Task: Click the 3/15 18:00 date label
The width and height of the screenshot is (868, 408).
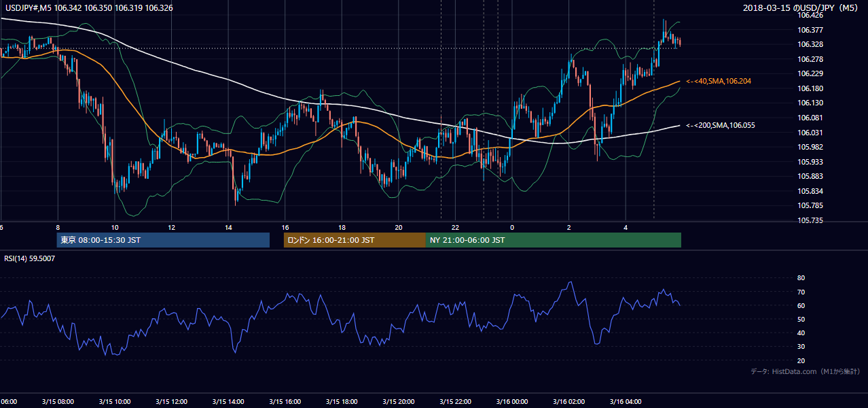Action: pos(342,402)
